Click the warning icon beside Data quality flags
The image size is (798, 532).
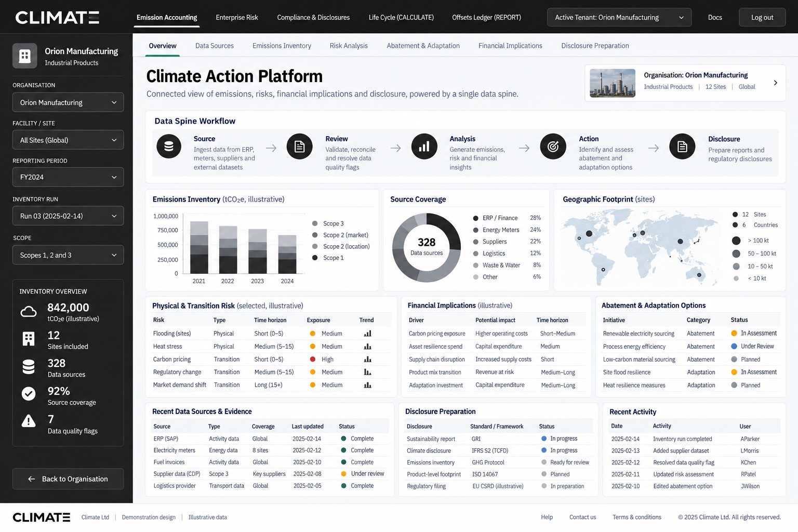pos(29,421)
